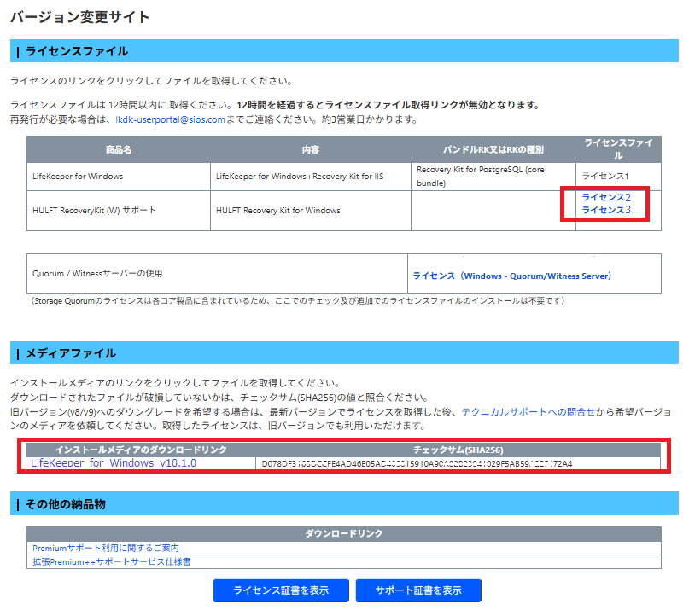689x616 pixels.
Task: Download the Windows Quorum/Witness Server license
Action: pos(511,276)
